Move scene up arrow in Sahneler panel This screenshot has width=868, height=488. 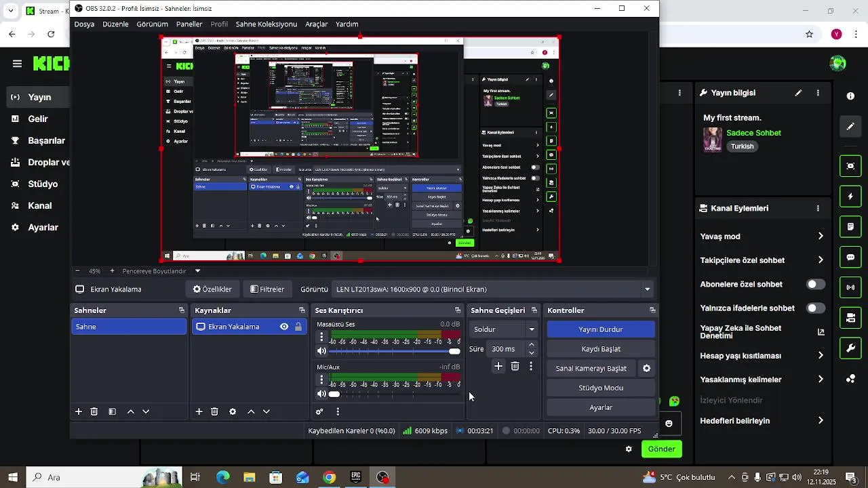tap(131, 411)
